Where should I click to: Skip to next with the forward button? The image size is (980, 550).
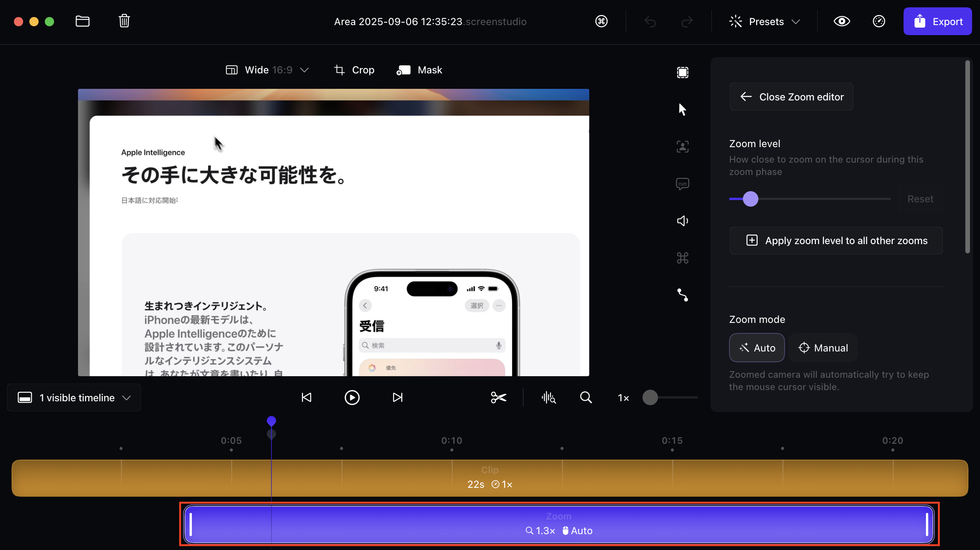point(397,397)
